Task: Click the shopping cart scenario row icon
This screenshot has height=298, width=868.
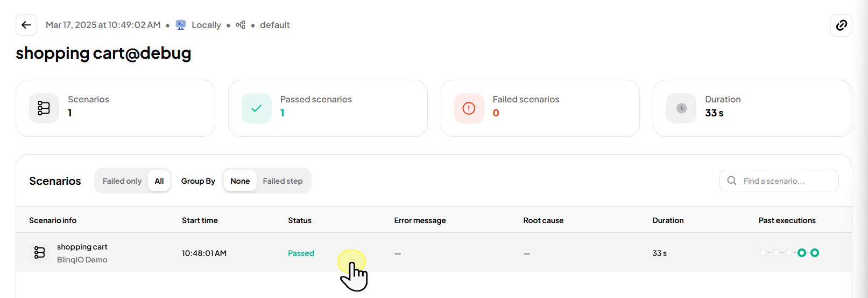Action: point(40,253)
